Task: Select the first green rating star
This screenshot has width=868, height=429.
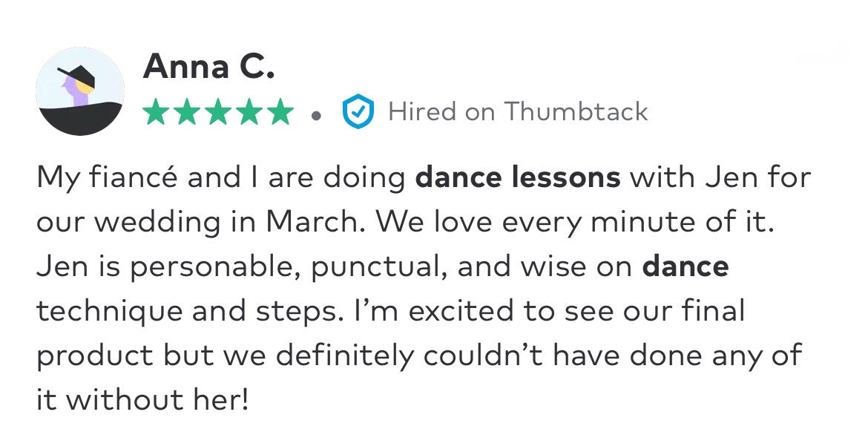Action: coord(156,112)
